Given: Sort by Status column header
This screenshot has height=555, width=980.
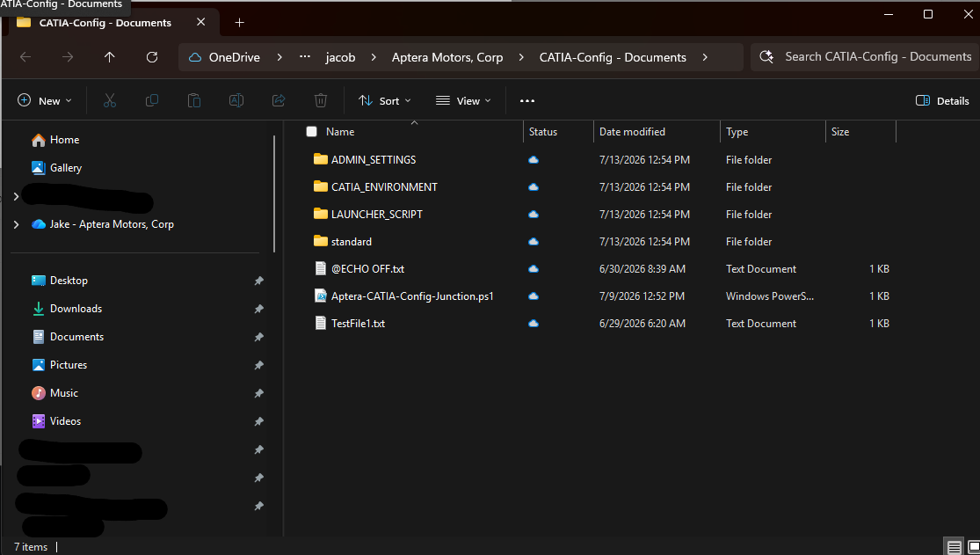Looking at the screenshot, I should click(542, 131).
